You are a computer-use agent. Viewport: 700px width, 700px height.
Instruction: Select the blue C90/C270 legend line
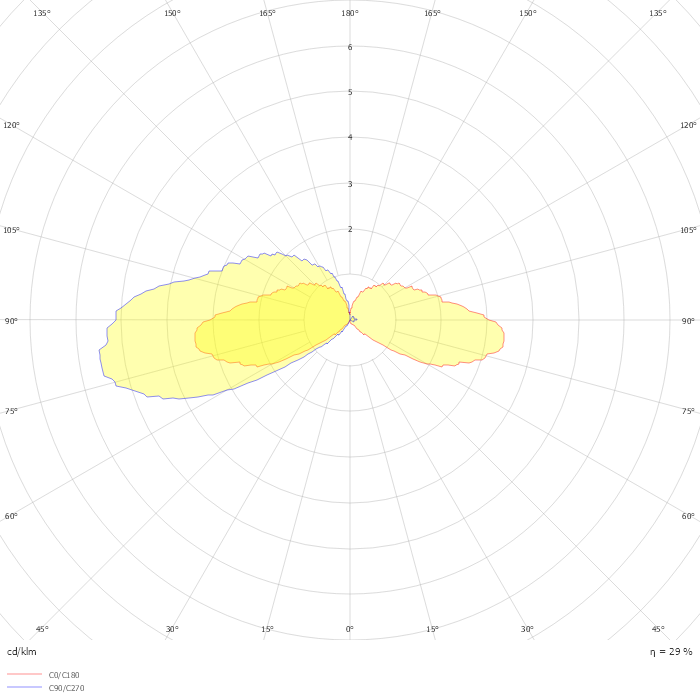25,687
